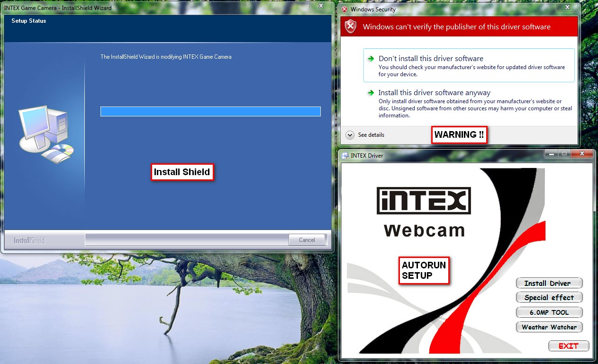Choose Install this driver software anyway
The width and height of the screenshot is (598, 364).
469,103
